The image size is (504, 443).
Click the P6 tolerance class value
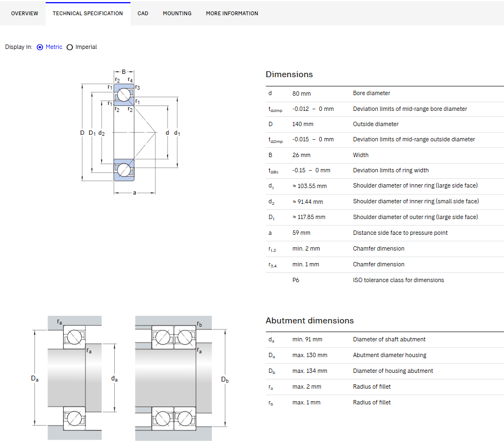(x=296, y=280)
